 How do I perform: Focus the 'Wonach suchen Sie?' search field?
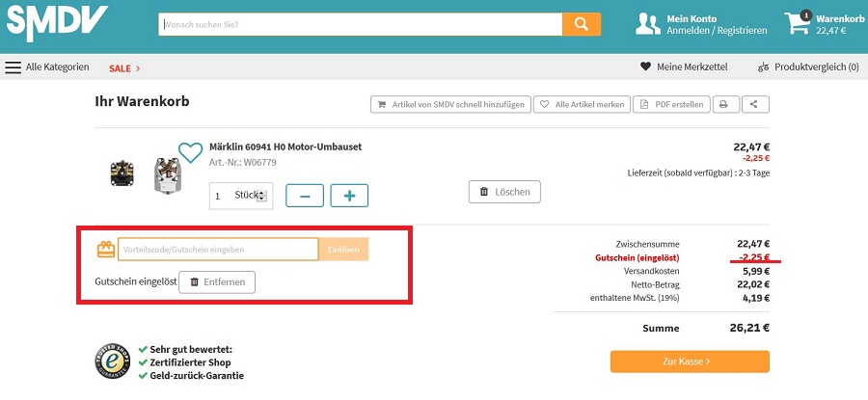361,24
